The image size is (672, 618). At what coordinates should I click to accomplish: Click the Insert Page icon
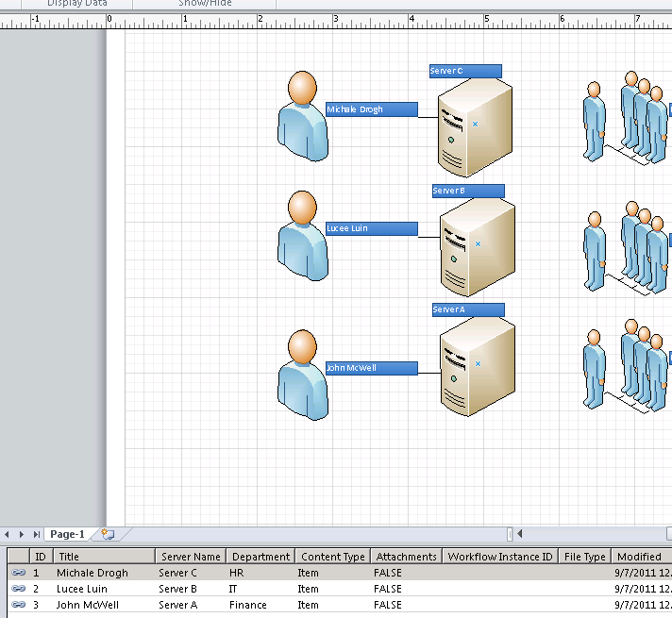coord(108,534)
